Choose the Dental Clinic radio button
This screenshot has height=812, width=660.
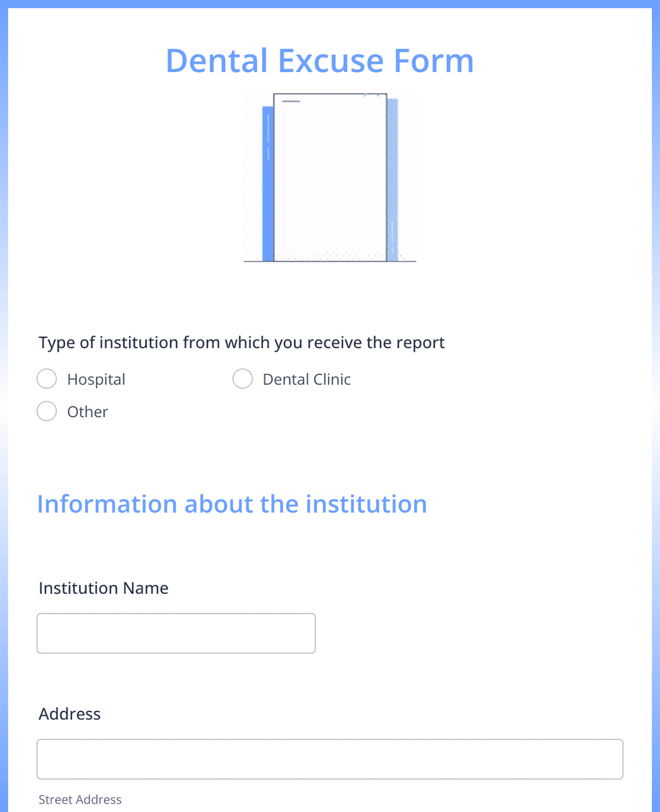[243, 379]
